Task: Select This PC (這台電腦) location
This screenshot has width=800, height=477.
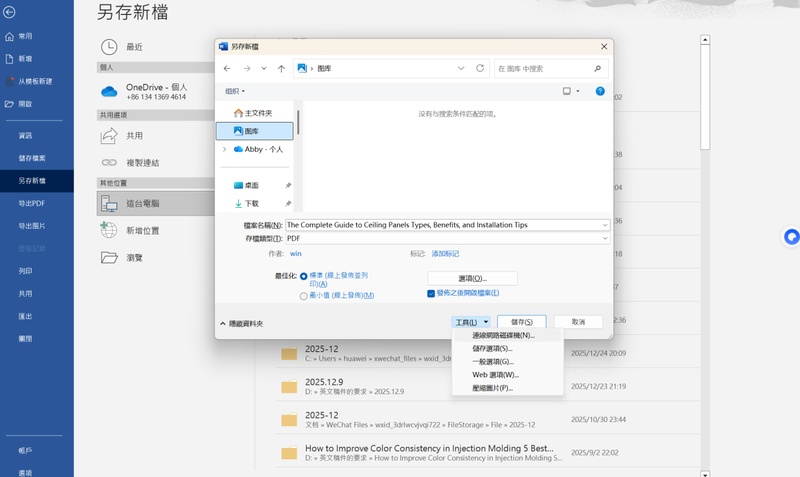Action: 156,203
